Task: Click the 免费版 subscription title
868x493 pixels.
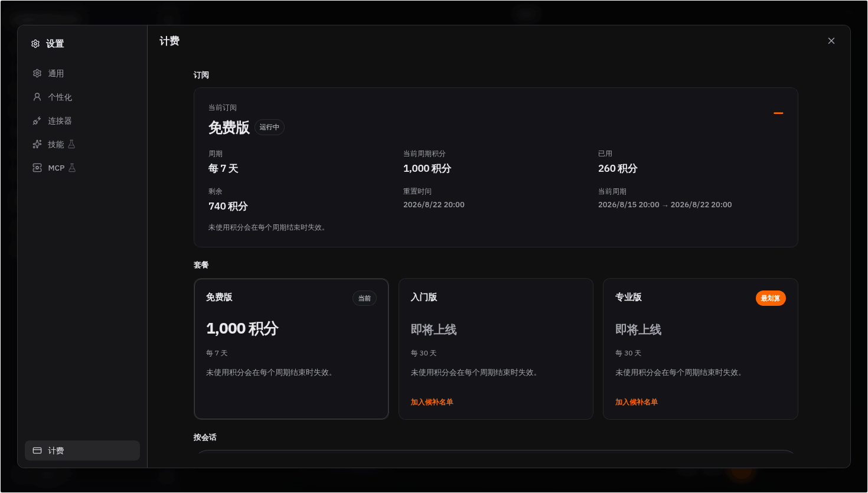Action: (229, 128)
